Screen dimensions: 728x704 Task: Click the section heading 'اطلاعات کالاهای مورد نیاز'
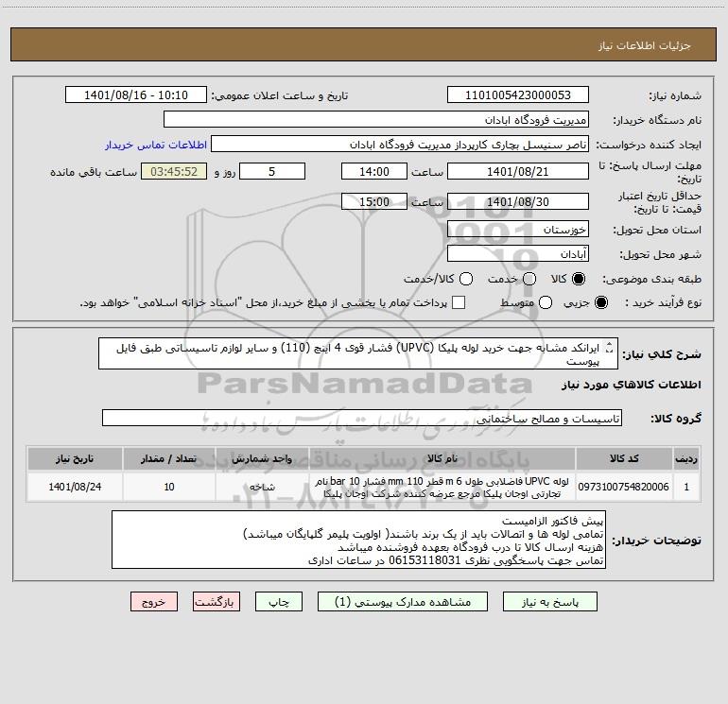632,385
